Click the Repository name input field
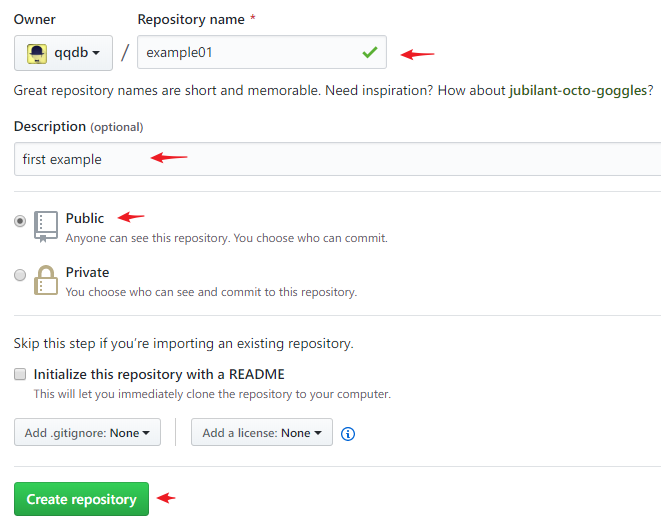The image size is (661, 523). (262, 52)
